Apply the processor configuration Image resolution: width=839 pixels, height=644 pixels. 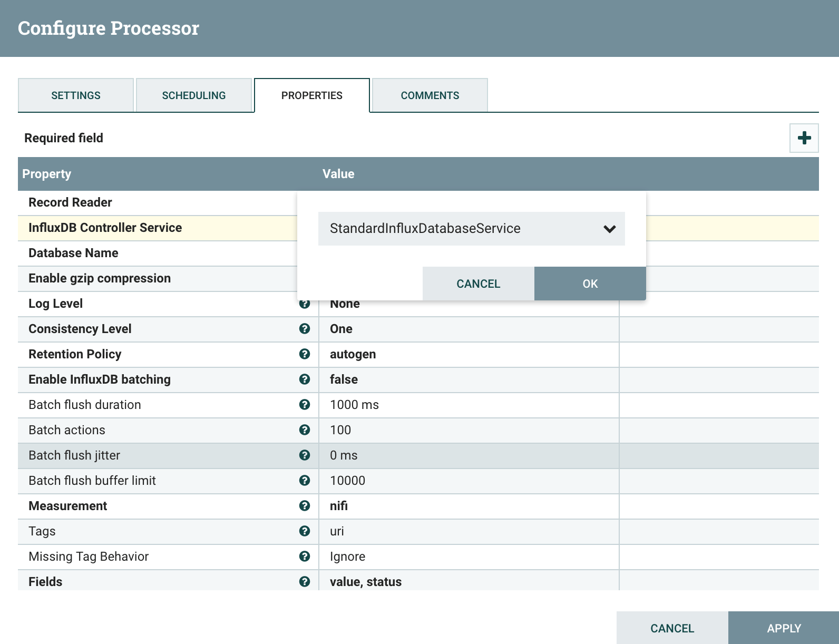tap(784, 628)
